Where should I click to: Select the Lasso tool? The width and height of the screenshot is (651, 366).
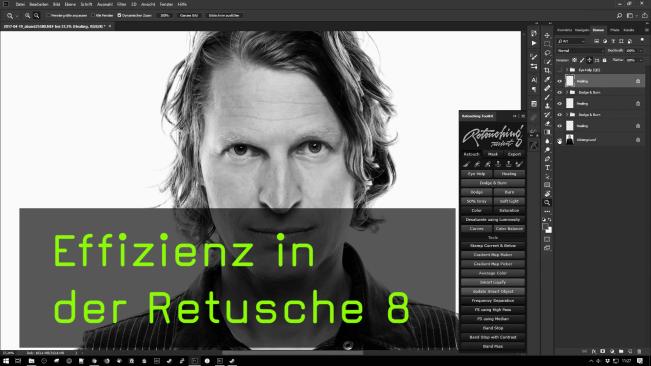point(547,53)
